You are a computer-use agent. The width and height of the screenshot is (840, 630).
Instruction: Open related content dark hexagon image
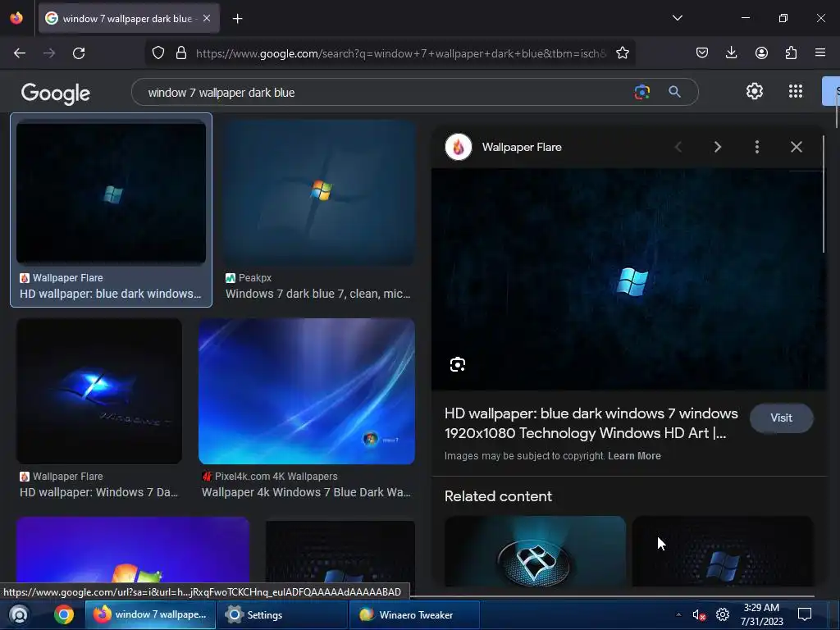[723, 551]
